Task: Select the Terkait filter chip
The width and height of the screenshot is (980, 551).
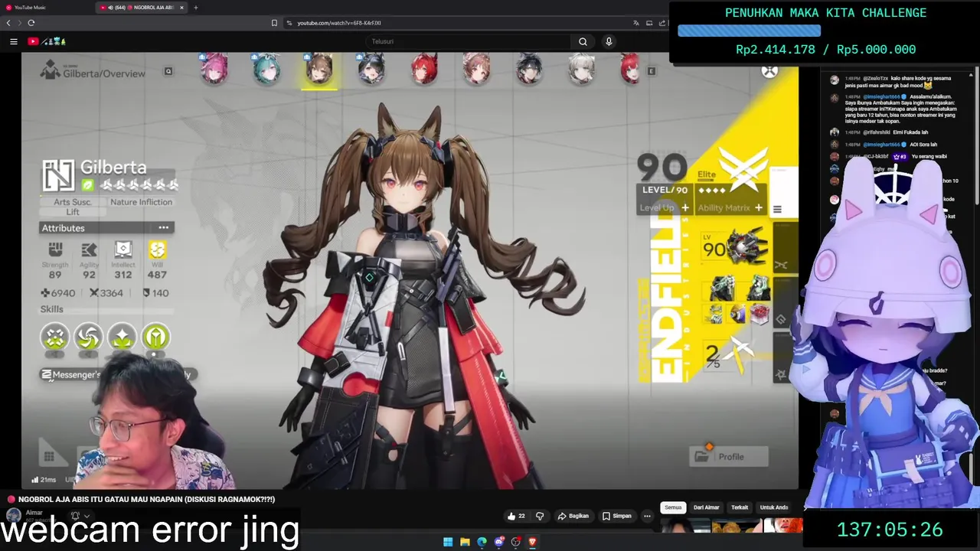Action: click(x=740, y=507)
